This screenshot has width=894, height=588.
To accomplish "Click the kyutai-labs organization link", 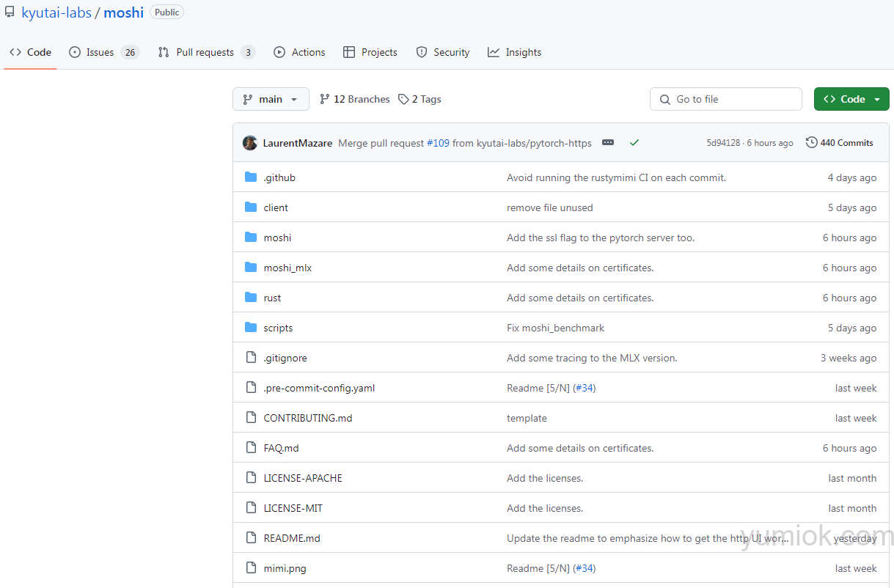I will pyautogui.click(x=56, y=12).
